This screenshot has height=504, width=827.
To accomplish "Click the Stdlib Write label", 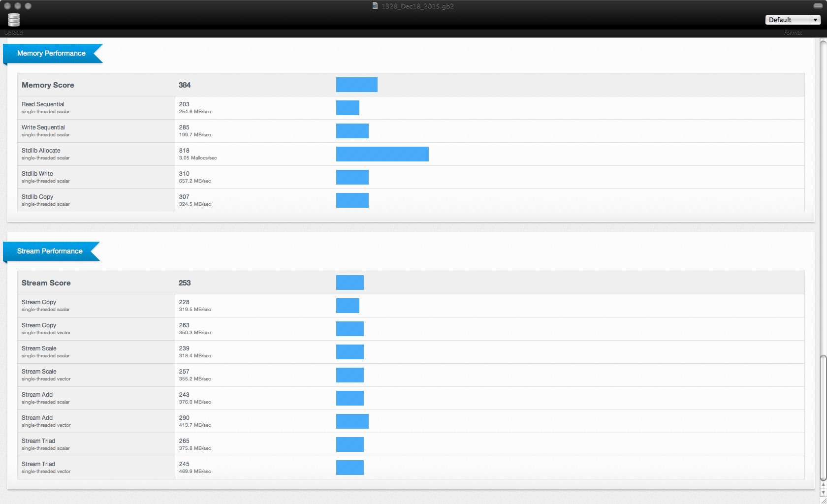I will [37, 174].
